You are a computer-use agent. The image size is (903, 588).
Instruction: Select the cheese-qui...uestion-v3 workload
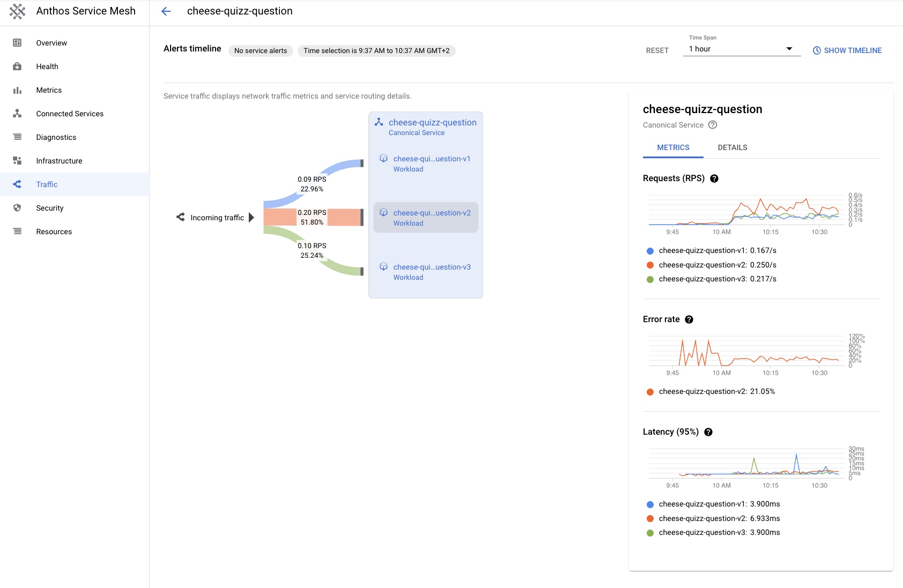point(426,272)
